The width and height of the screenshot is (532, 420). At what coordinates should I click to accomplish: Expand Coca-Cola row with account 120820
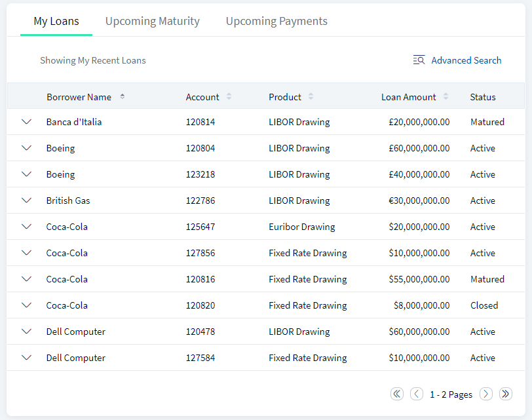26,305
